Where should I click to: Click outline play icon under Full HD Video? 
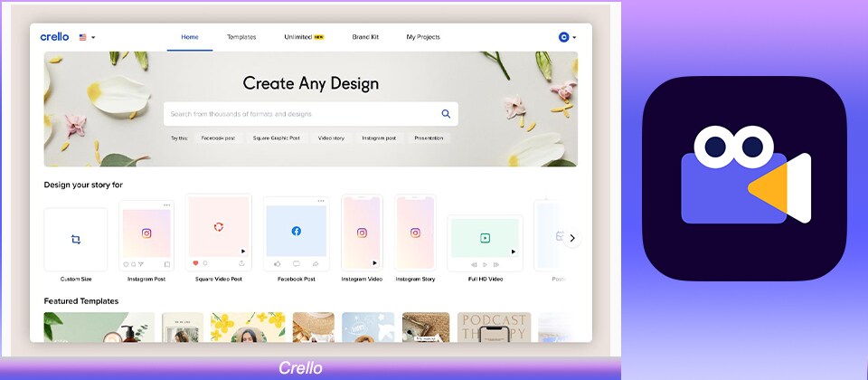[x=485, y=265]
